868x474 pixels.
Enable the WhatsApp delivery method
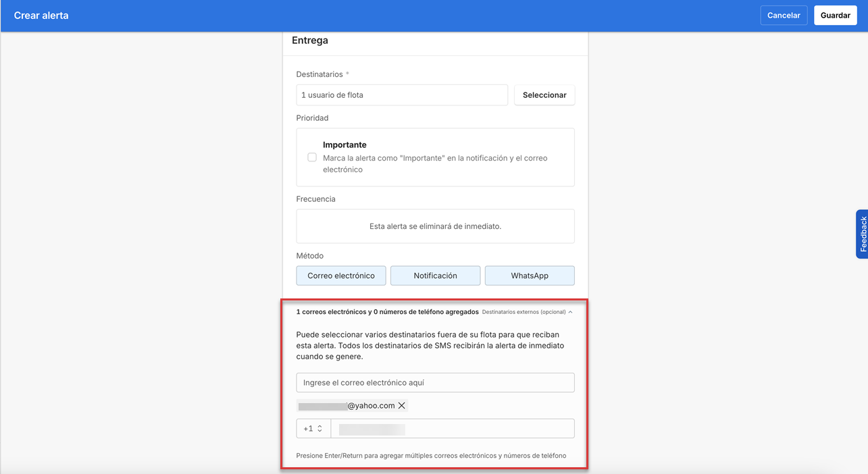pyautogui.click(x=530, y=275)
